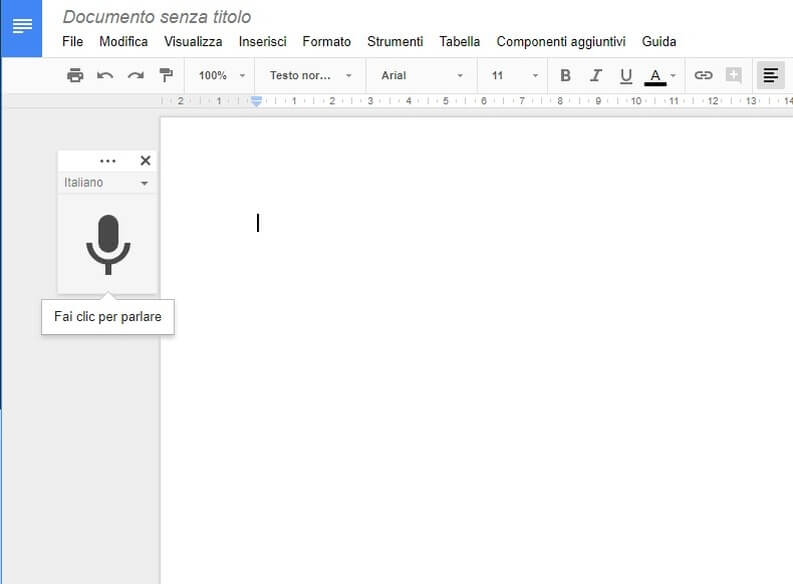Click the redo arrow icon

coord(136,75)
